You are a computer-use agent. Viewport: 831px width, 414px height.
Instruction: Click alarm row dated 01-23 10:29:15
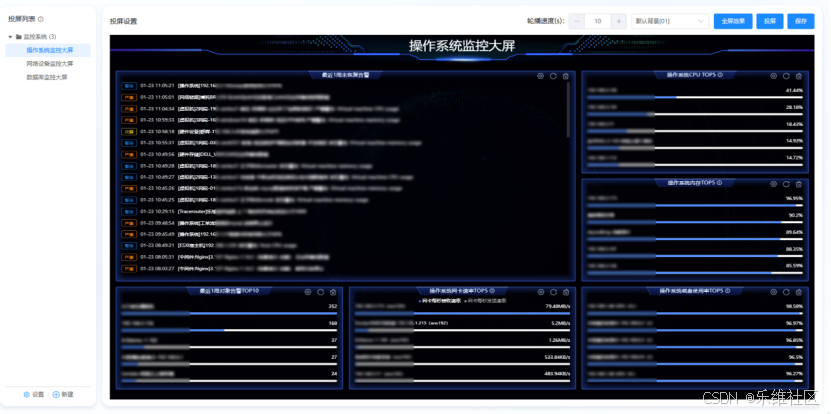[x=342, y=211]
